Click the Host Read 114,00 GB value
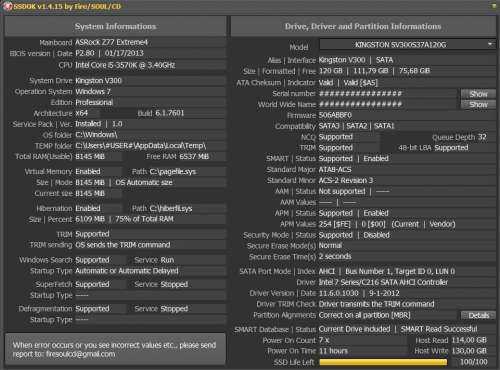Image resolution: width=500 pixels, height=370 pixels. pos(469,340)
